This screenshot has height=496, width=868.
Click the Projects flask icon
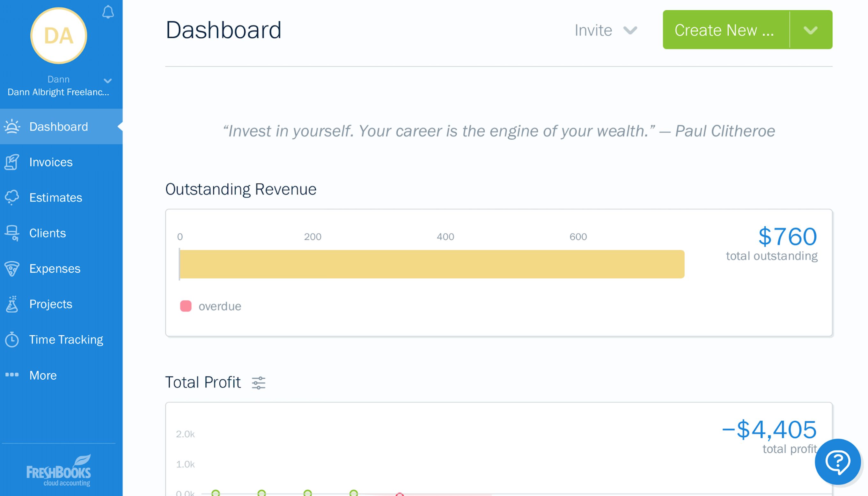12,304
